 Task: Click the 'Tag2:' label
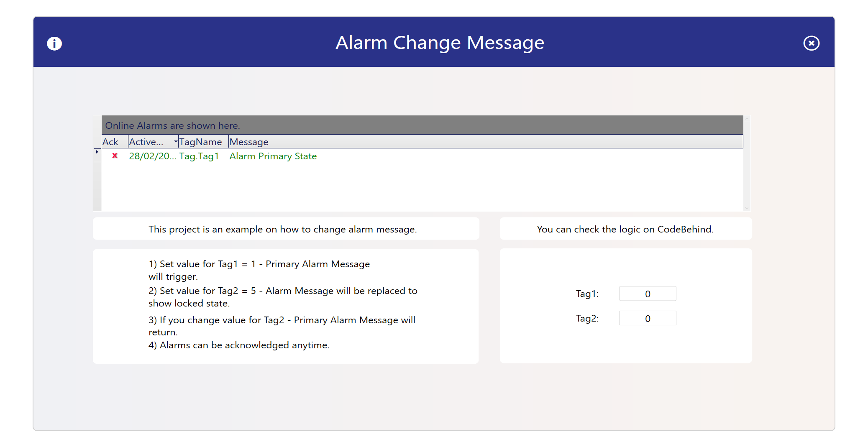click(587, 319)
